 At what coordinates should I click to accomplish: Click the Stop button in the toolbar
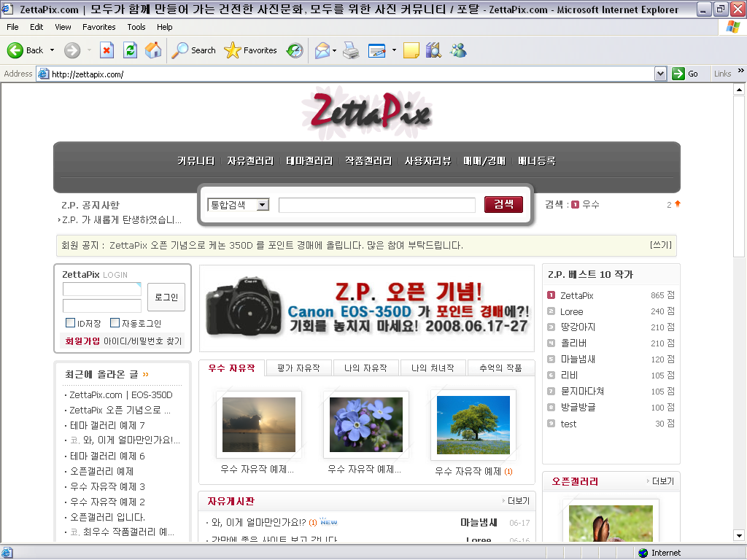point(107,50)
